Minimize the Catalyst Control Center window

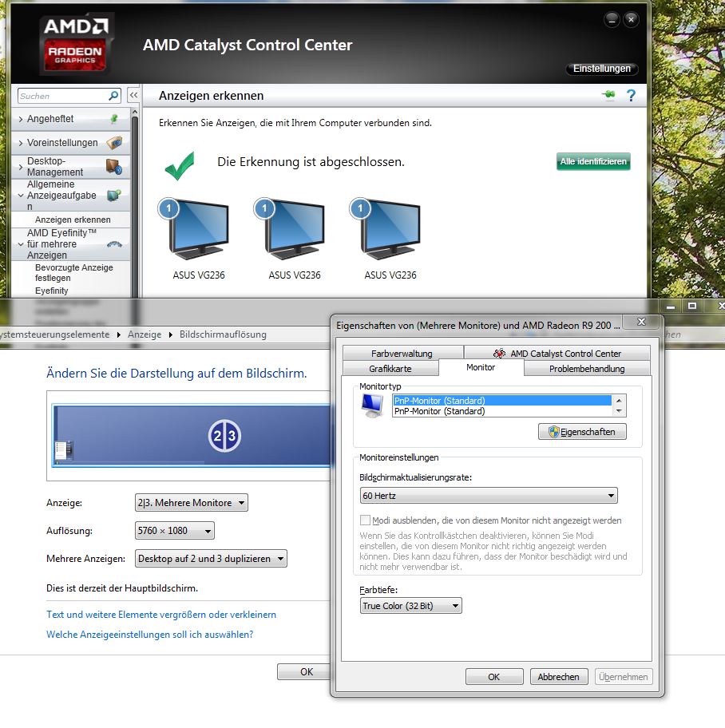(x=612, y=19)
